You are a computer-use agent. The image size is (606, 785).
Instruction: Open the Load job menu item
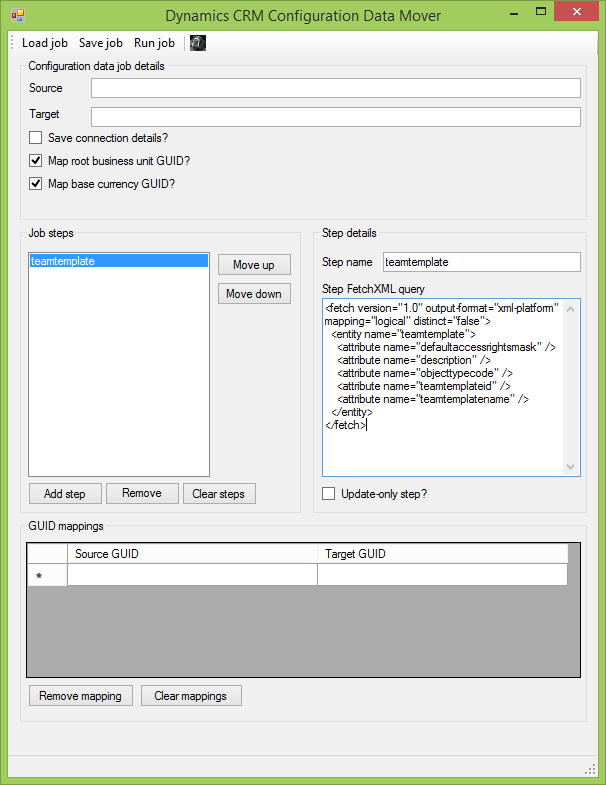click(45, 43)
